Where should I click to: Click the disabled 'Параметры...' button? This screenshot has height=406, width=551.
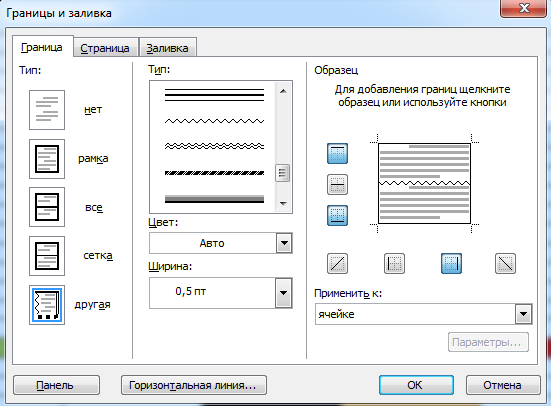[x=488, y=342]
